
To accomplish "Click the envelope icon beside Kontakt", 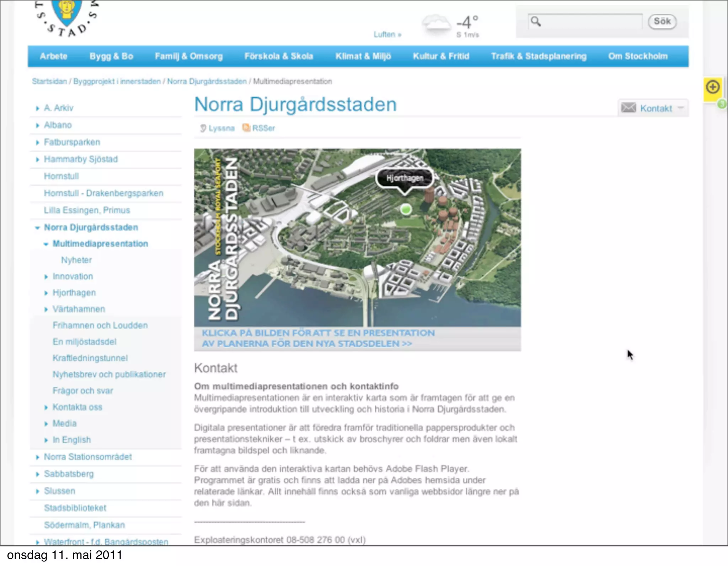I will click(628, 108).
